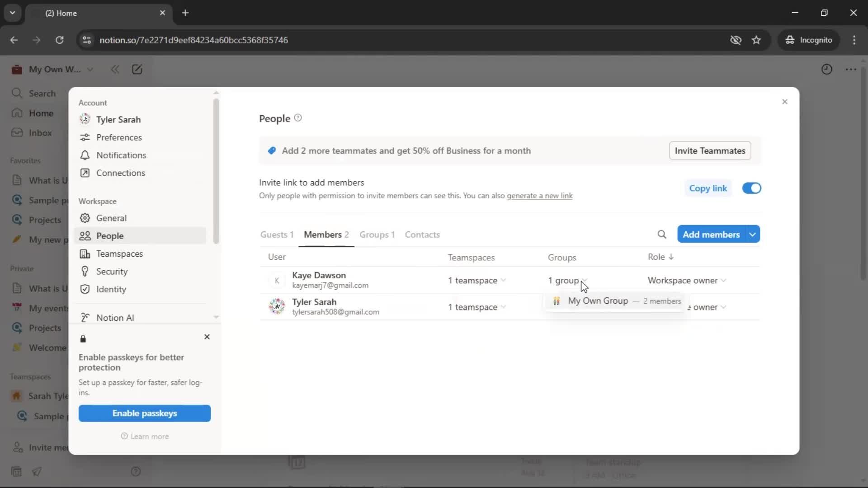This screenshot has width=868, height=488.
Task: Open Preferences settings
Action: 141,137
